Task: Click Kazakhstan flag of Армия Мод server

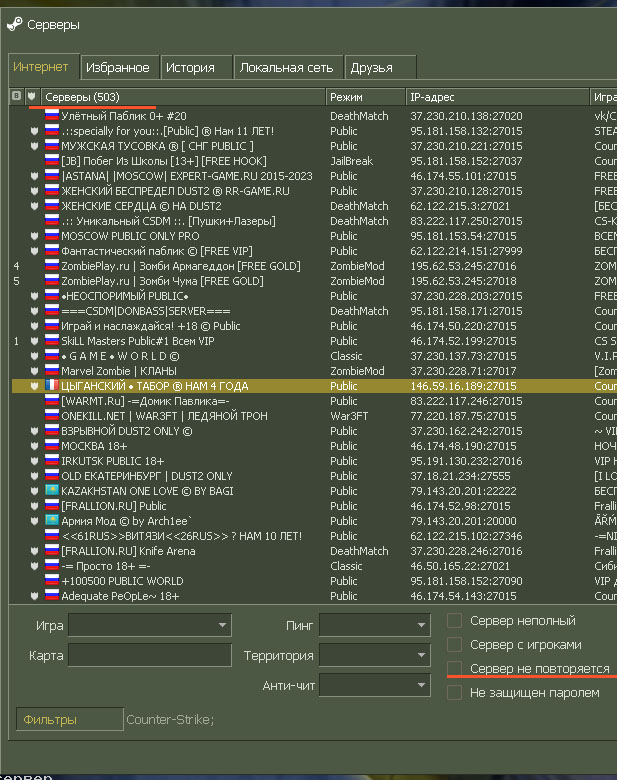Action: click(52, 520)
